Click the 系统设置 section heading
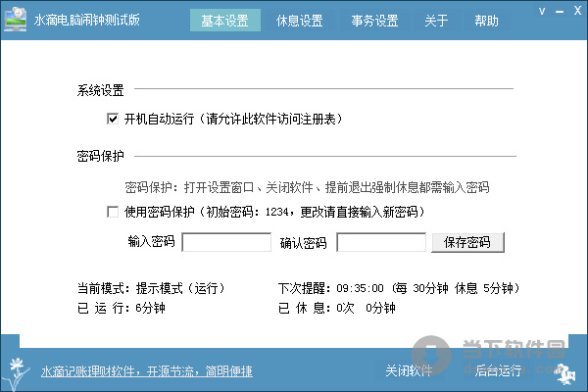588x392 pixels. 100,90
